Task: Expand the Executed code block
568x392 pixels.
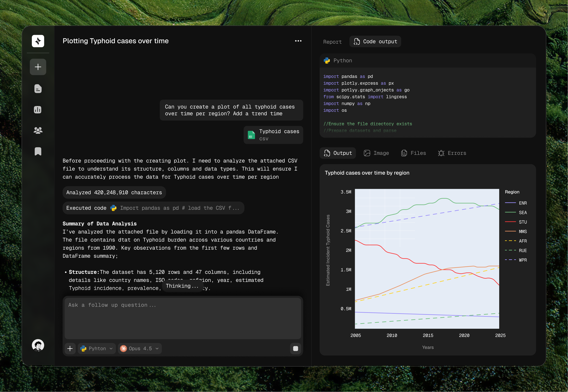Action: point(153,208)
